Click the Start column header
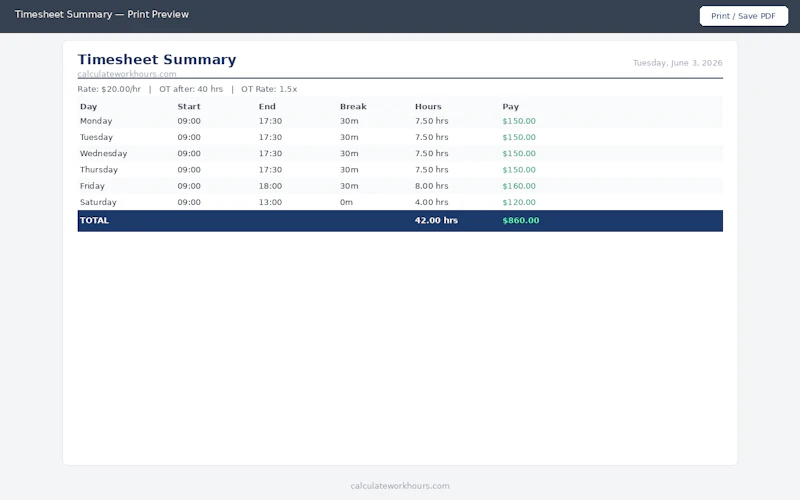The width and height of the screenshot is (800, 500). (x=189, y=107)
